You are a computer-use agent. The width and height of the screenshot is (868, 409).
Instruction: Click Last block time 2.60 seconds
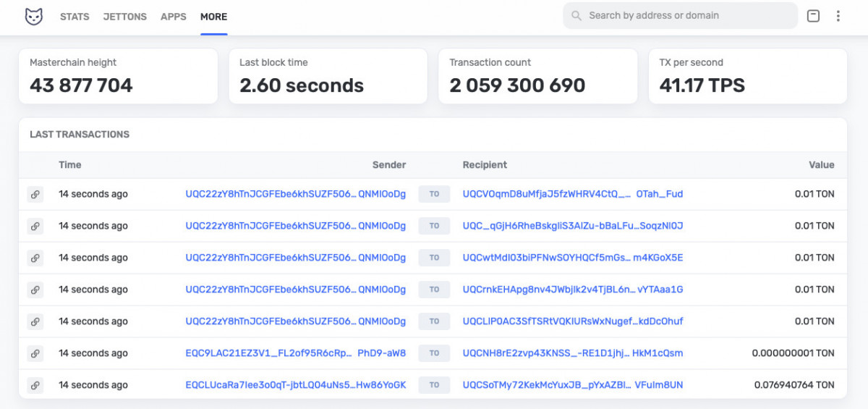coord(302,85)
